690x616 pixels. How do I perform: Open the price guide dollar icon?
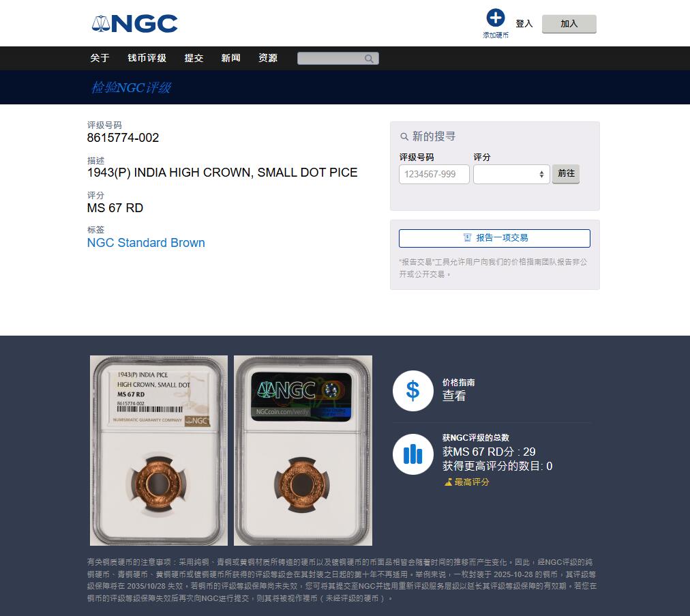point(412,391)
